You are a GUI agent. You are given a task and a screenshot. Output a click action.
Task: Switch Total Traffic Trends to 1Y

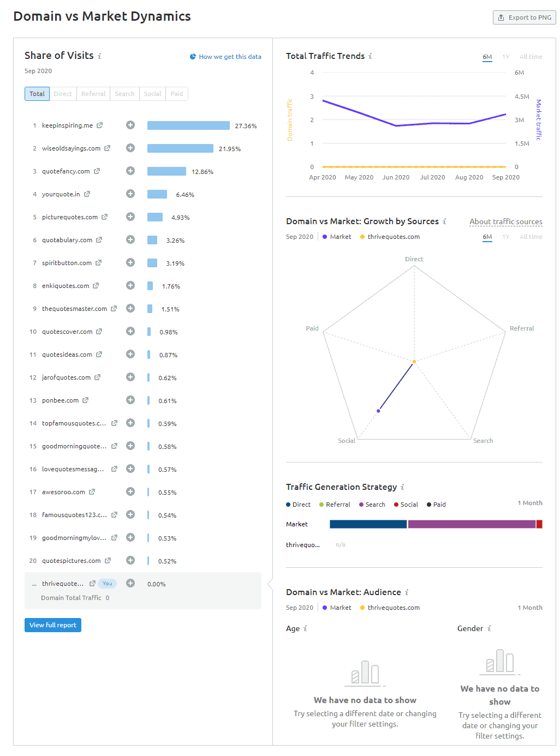(506, 57)
